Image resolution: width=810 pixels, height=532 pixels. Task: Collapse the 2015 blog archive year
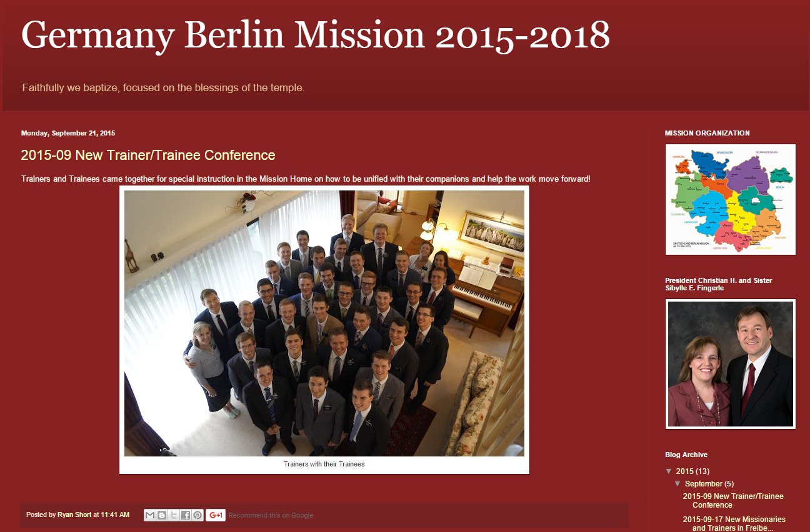coord(669,471)
